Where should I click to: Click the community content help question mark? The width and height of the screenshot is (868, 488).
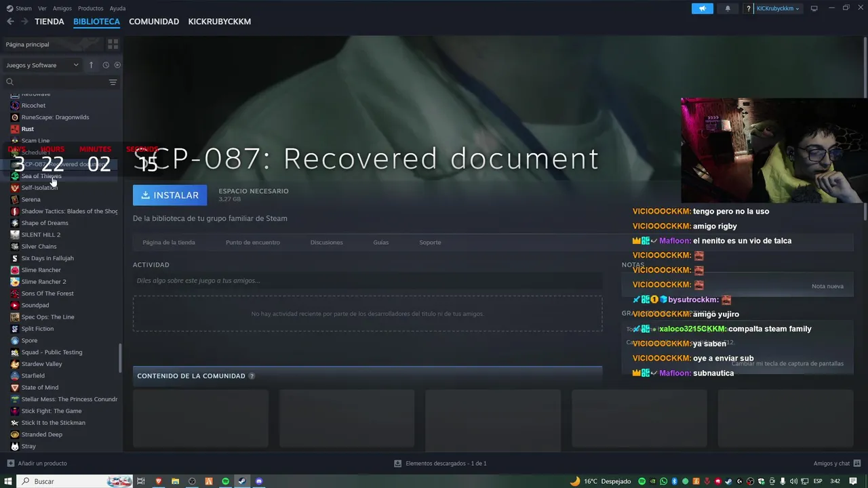click(x=252, y=376)
